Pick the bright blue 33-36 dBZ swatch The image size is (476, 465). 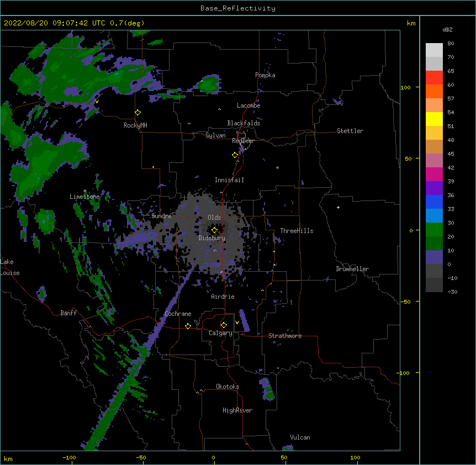coord(434,202)
